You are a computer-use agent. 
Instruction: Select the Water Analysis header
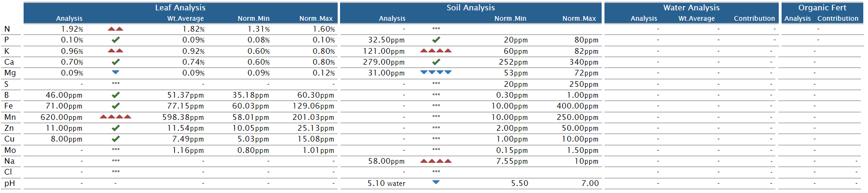point(691,8)
